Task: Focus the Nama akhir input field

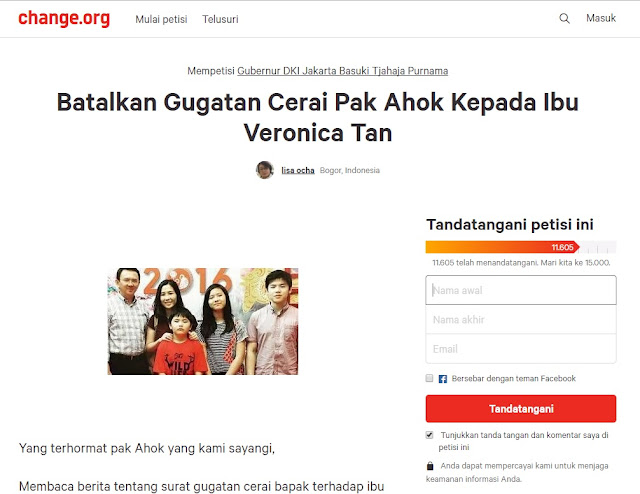Action: (521, 320)
